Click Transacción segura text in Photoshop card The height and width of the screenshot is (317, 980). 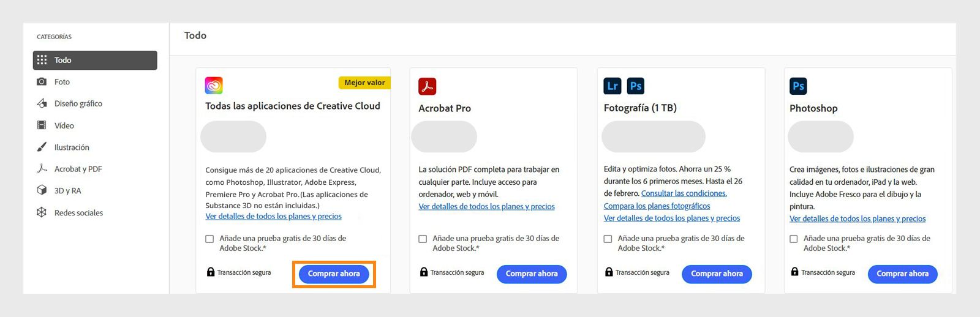pos(828,272)
